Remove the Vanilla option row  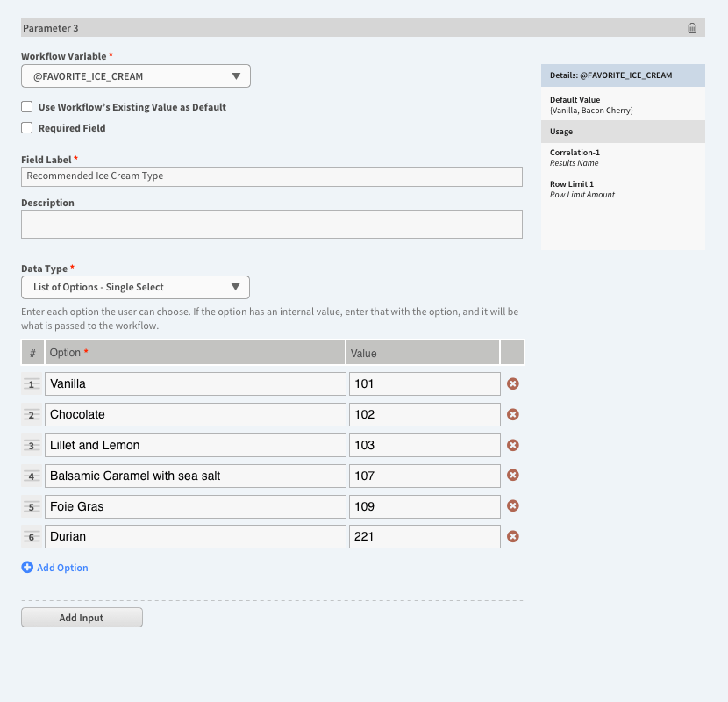point(512,383)
